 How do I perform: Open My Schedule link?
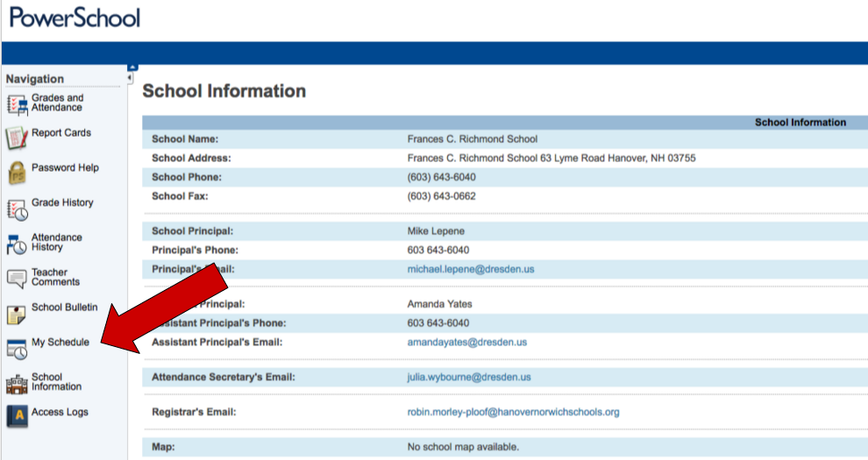coord(60,342)
